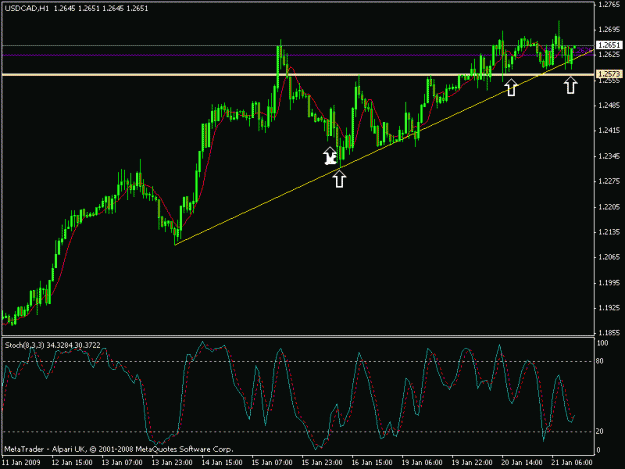
Task: Click the 1.2205 price axis value
Action: click(x=609, y=207)
